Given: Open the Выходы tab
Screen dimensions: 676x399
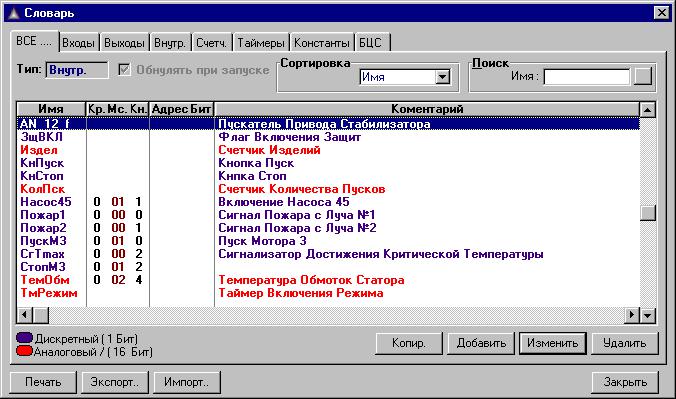Looking at the screenshot, I should [124, 43].
